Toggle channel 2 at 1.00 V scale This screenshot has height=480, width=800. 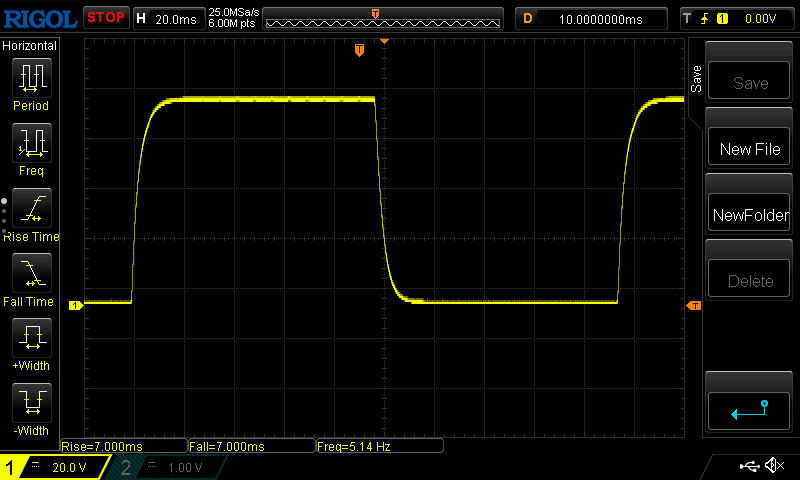click(168, 467)
